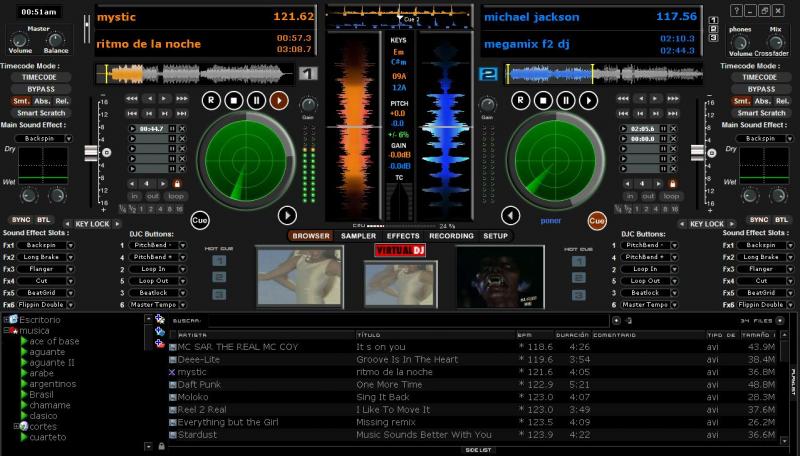The width and height of the screenshot is (800, 456).
Task: Open right DJC Beatlock dropdown
Action: pos(674,293)
